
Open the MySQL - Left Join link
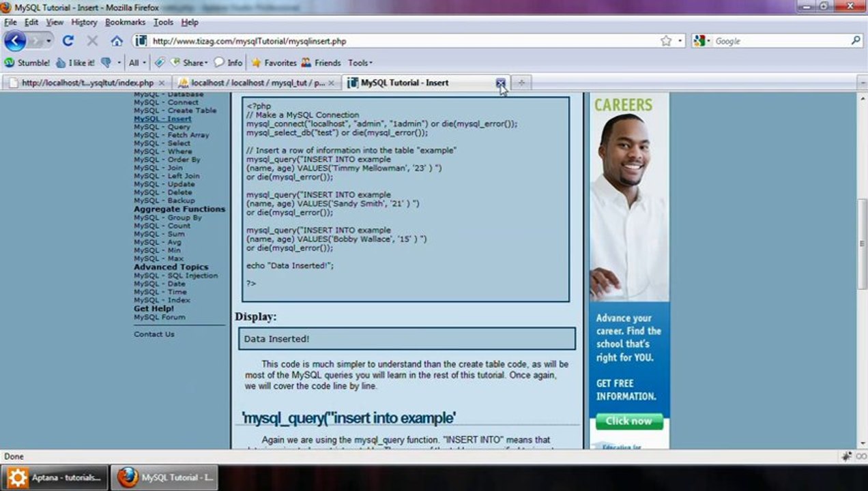167,176
